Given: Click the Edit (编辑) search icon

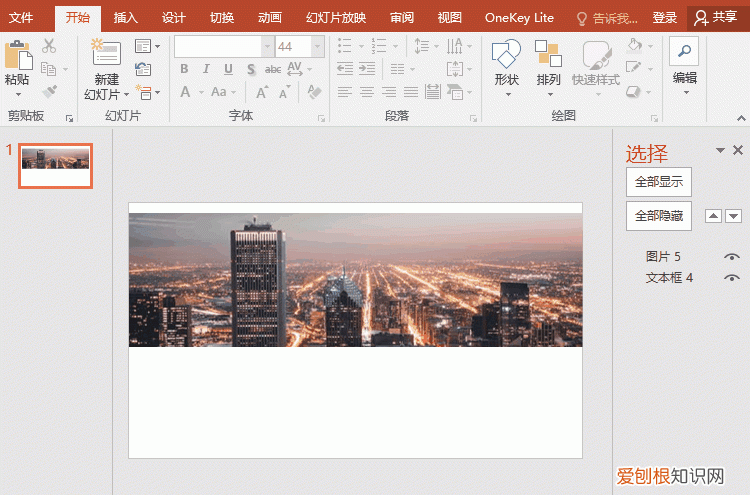Looking at the screenshot, I should (684, 52).
